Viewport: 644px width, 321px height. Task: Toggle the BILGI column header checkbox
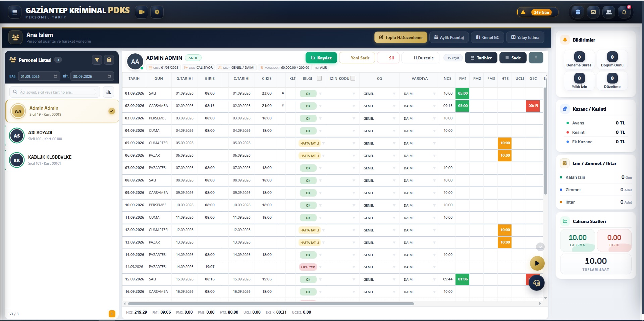319,78
